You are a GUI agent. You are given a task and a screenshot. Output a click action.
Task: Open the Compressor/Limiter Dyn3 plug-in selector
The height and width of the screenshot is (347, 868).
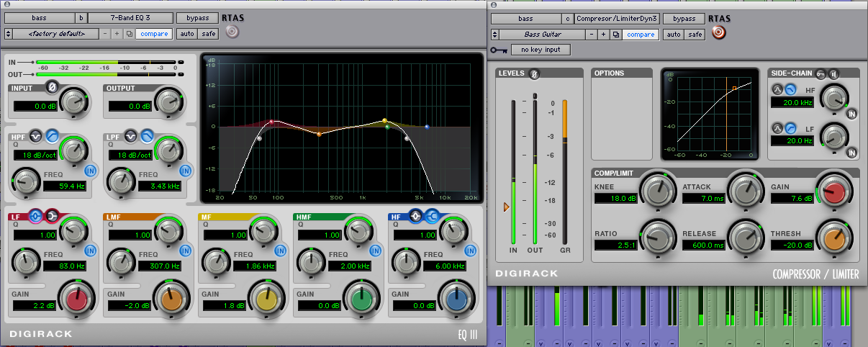[617, 18]
